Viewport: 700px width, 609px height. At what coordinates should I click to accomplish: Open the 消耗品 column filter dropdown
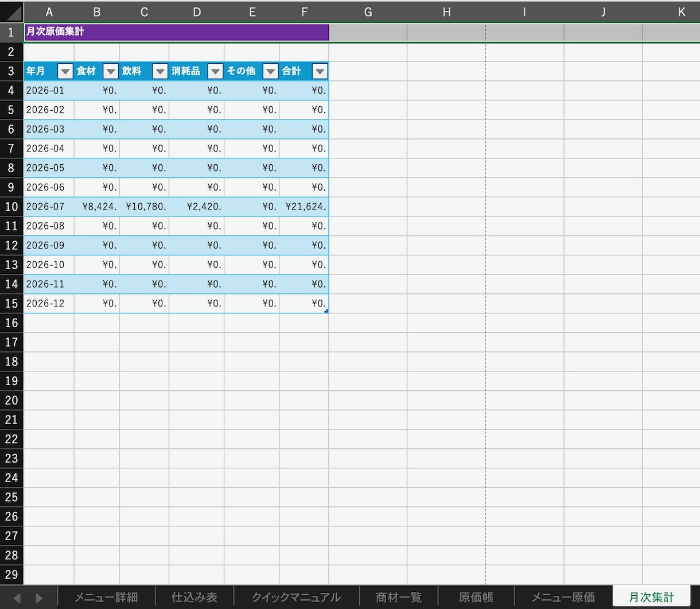[x=215, y=71]
